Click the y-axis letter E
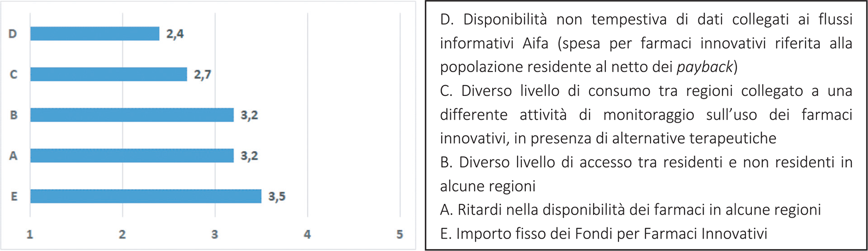 pos(14,196)
